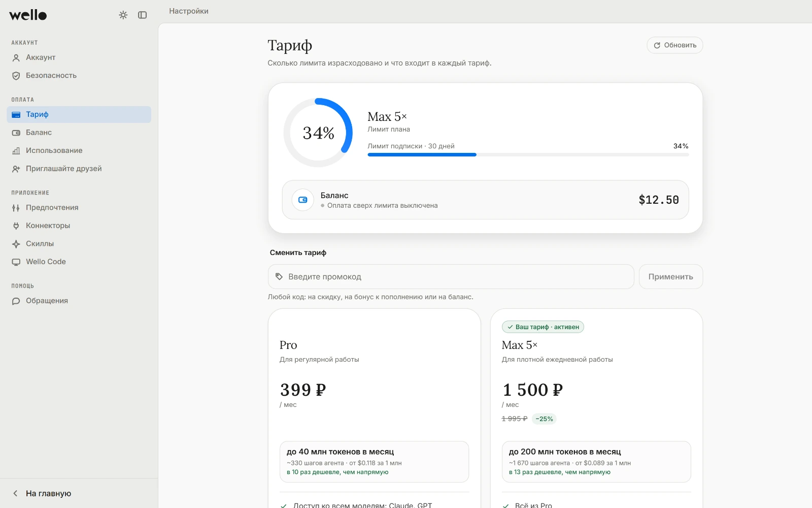This screenshot has height=508, width=812.
Task: Return via На главную link
Action: [48, 493]
